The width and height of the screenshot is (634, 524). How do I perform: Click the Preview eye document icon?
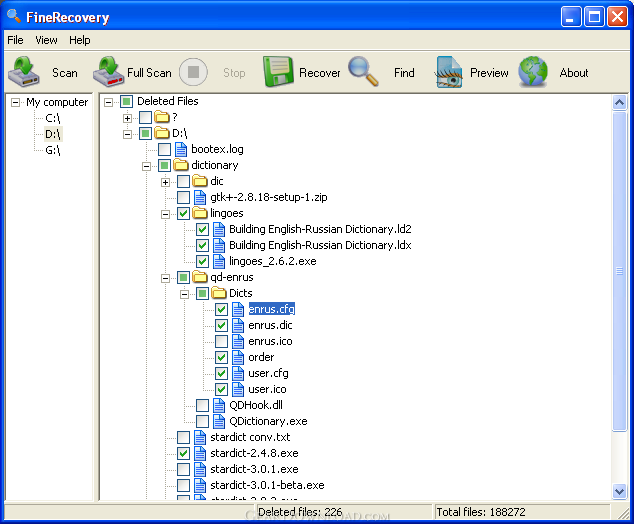(448, 72)
